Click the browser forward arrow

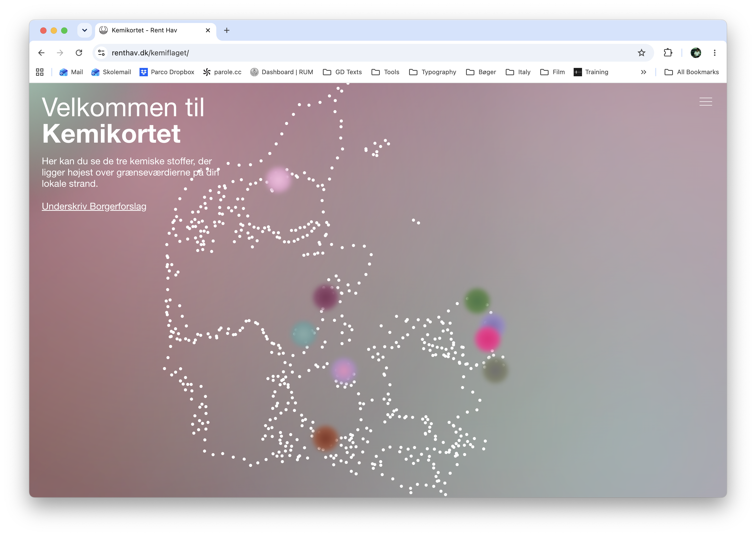coord(60,53)
